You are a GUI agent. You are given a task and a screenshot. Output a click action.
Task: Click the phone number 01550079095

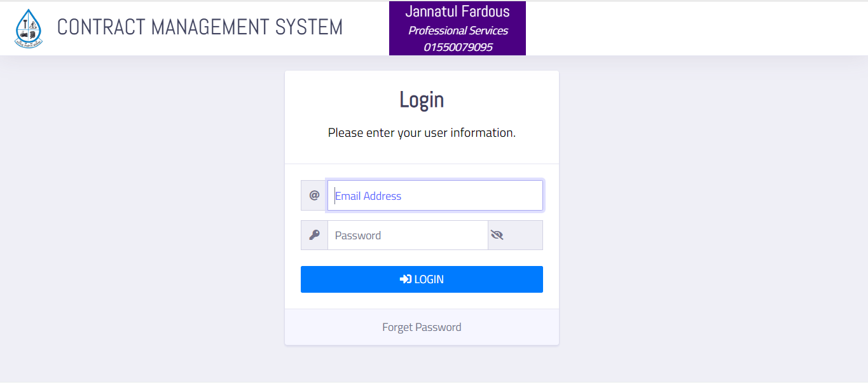458,47
